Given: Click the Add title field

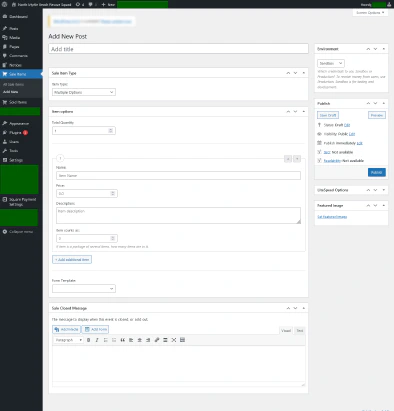Looking at the screenshot, I should [178, 49].
